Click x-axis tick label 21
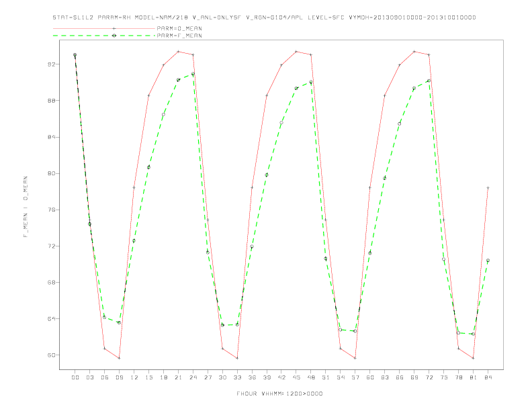Viewport: 532px width, 411px height. (x=178, y=377)
